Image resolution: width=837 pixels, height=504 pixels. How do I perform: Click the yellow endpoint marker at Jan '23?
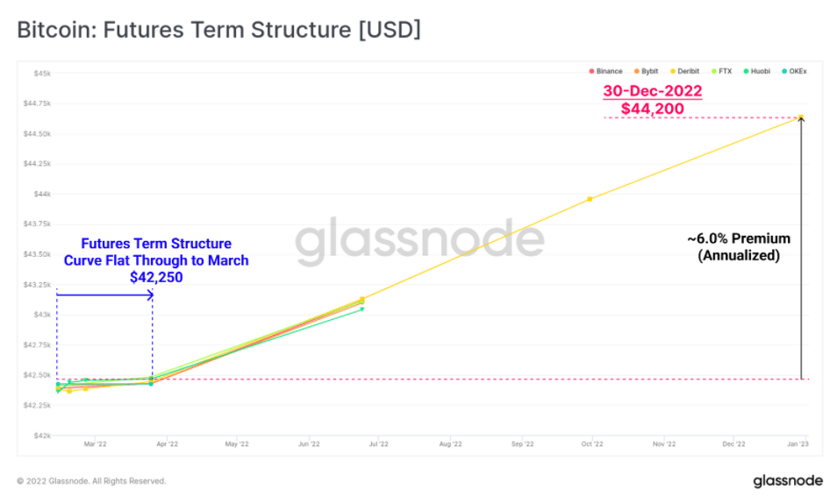(x=801, y=117)
